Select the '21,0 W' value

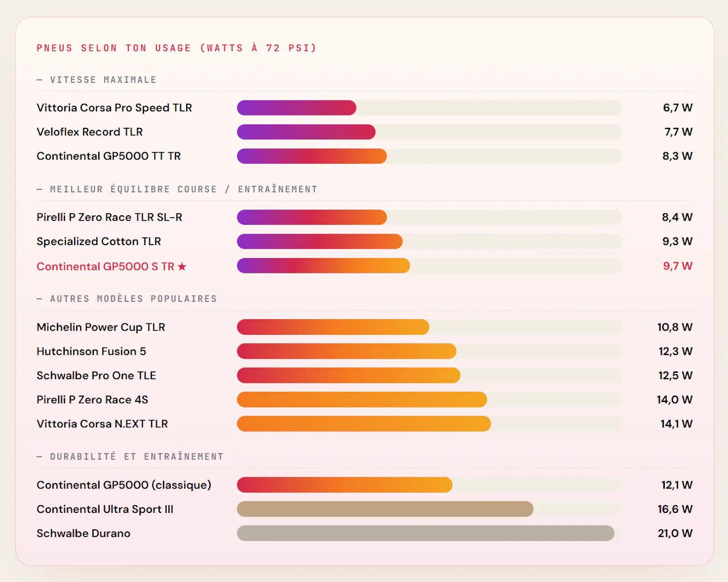coord(675,533)
